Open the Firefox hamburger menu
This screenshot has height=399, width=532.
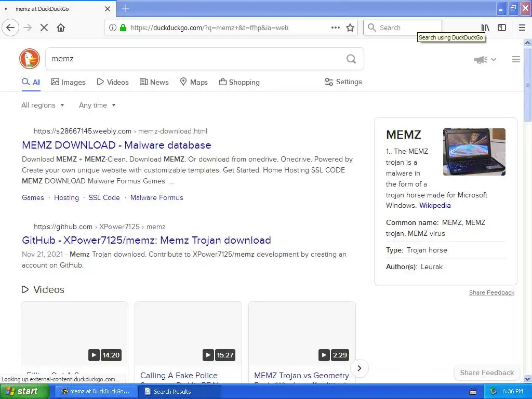(522, 28)
